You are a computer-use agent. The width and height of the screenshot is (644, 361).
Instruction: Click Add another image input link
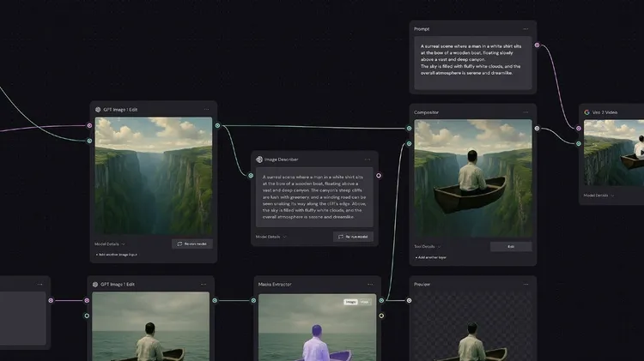click(x=117, y=256)
